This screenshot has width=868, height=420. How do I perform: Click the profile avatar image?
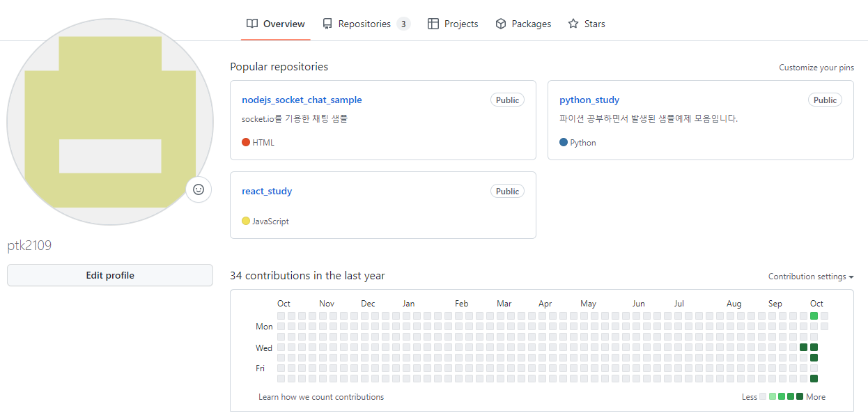coord(110,122)
